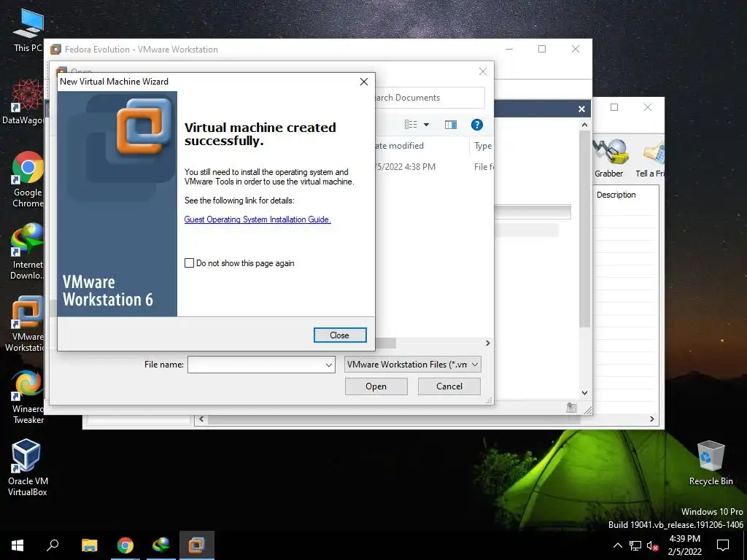Open the view options dropdown arrow
The height and width of the screenshot is (560, 747).
pos(426,125)
